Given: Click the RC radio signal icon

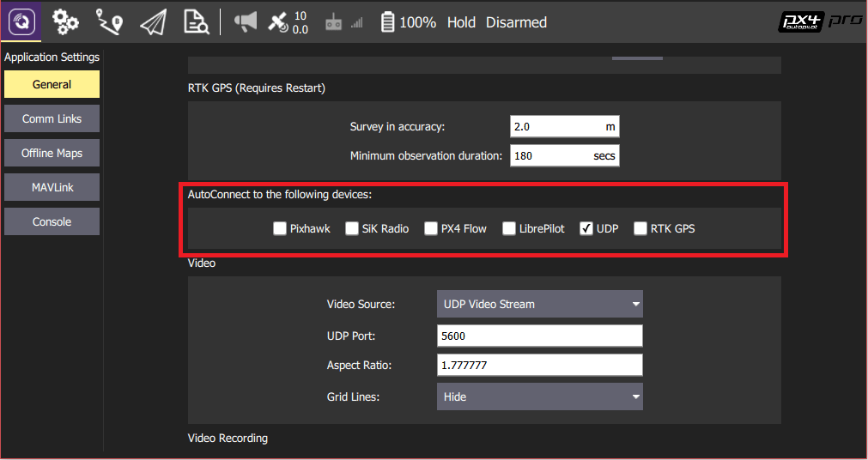Looking at the screenshot, I should [334, 23].
